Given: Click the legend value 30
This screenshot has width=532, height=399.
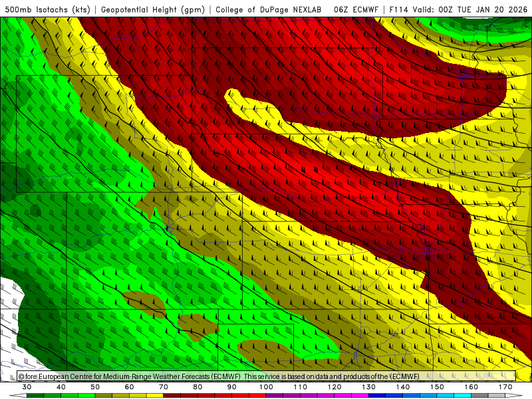Looking at the screenshot, I should pyautogui.click(x=27, y=387).
